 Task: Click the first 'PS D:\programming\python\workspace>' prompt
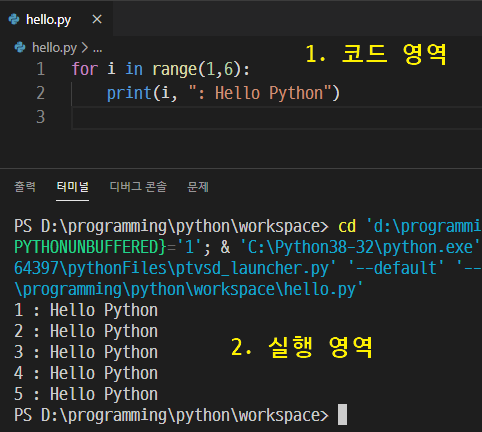point(171,226)
